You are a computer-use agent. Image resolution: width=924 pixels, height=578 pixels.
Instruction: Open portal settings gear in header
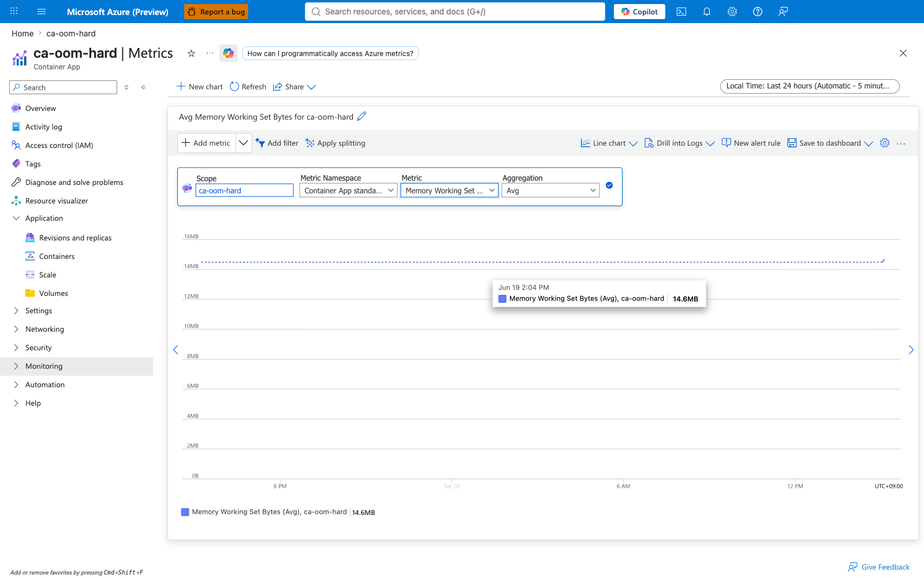pos(732,12)
